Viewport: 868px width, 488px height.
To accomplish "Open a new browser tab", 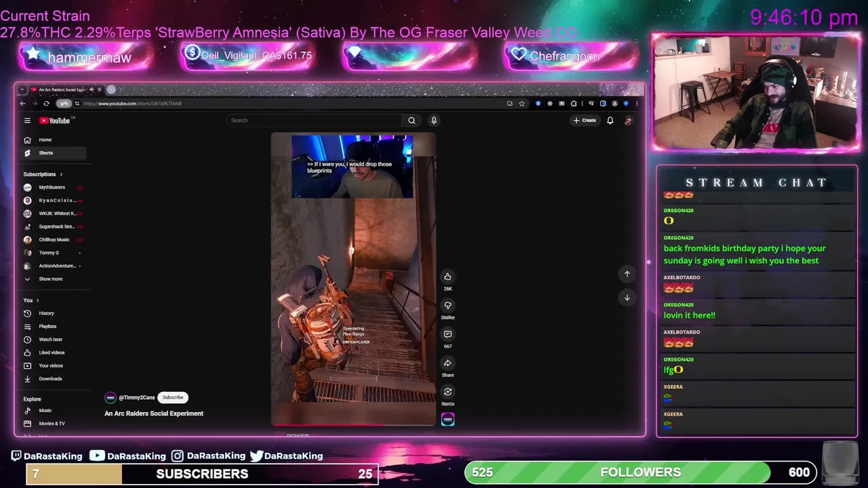I will [x=111, y=89].
